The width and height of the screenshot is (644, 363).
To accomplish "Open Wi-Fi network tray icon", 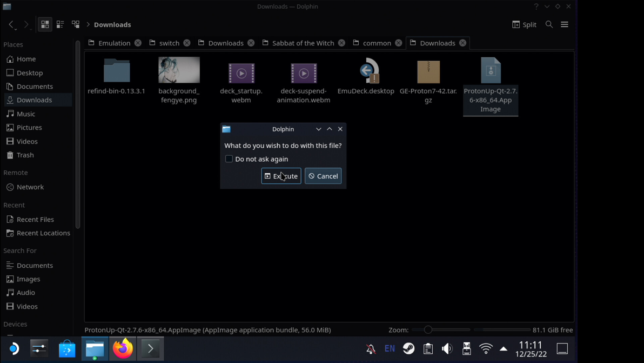I will [x=486, y=349].
